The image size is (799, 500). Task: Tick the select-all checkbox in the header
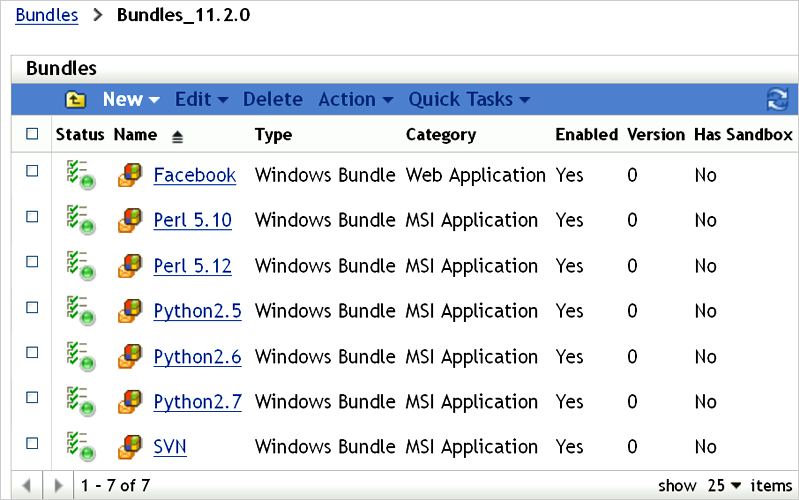(x=32, y=134)
